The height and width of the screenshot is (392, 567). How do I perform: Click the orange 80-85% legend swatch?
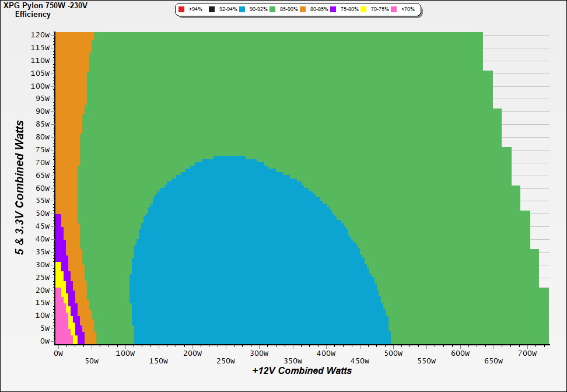click(x=303, y=10)
